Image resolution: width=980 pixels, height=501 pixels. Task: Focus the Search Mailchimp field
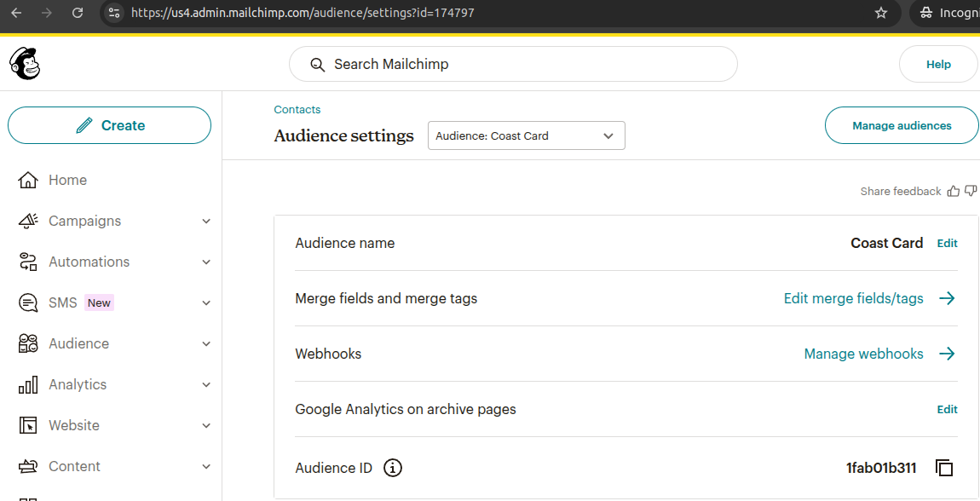pos(513,64)
